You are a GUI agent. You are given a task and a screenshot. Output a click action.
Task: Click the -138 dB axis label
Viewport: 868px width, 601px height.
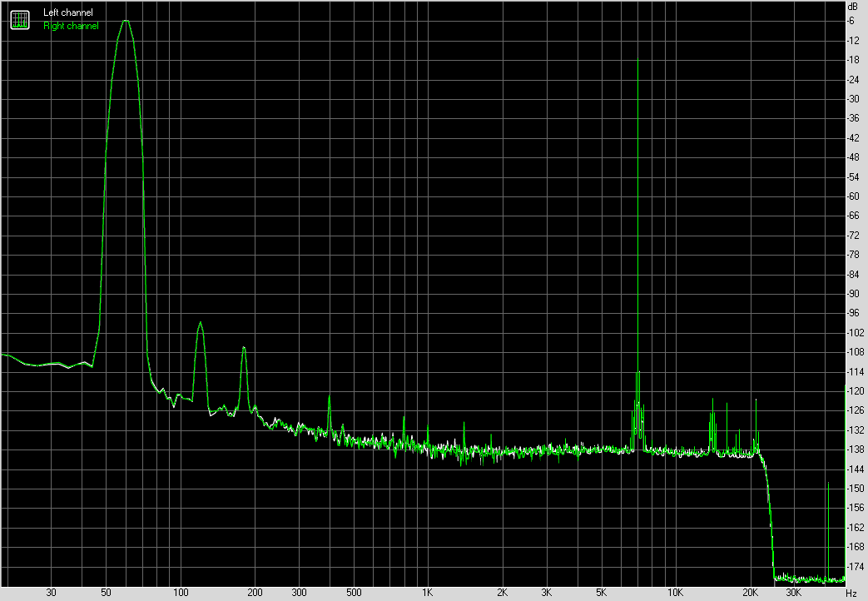click(x=856, y=450)
